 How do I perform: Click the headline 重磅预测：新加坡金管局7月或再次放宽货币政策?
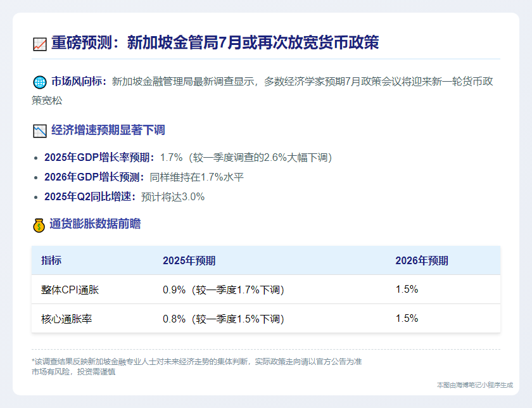[215, 43]
